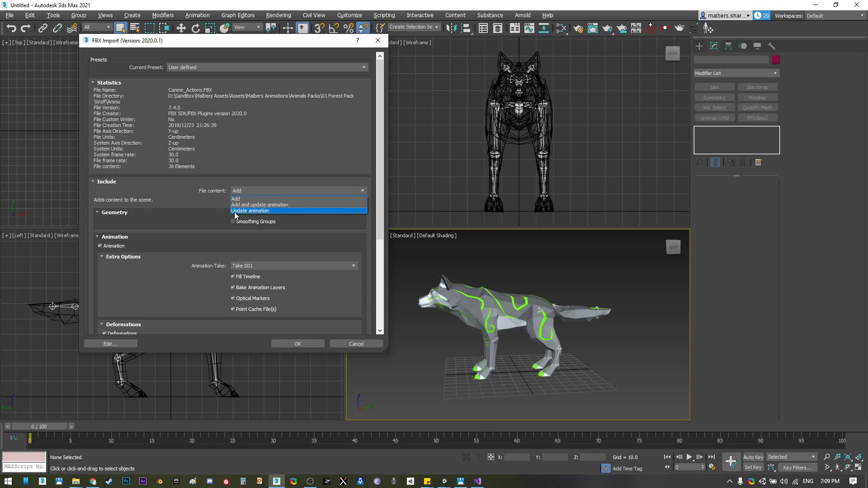The height and width of the screenshot is (488, 868).
Task: Select the Move tool in toolbar
Action: pos(181,28)
